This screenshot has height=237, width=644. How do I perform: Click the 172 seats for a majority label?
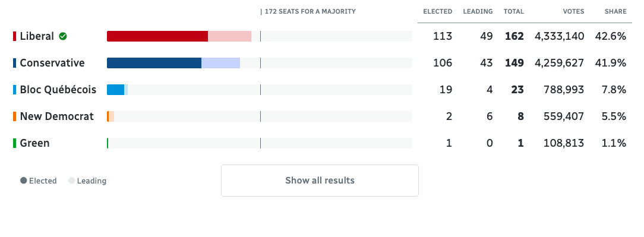(x=310, y=11)
